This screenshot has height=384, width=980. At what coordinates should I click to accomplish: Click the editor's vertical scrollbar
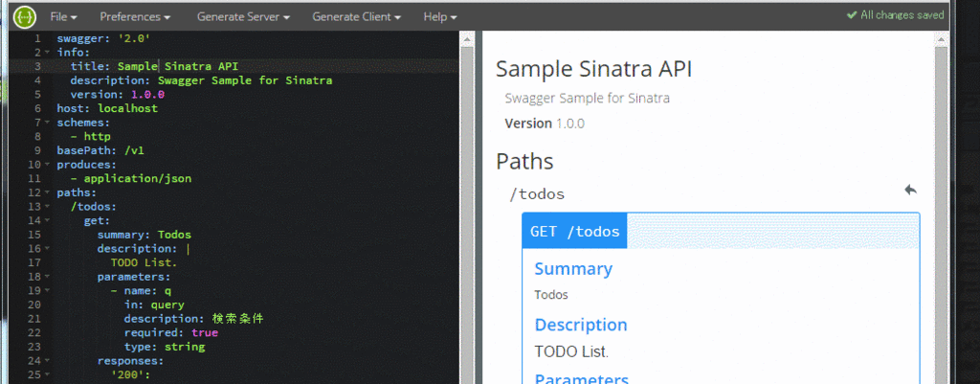click(466, 207)
